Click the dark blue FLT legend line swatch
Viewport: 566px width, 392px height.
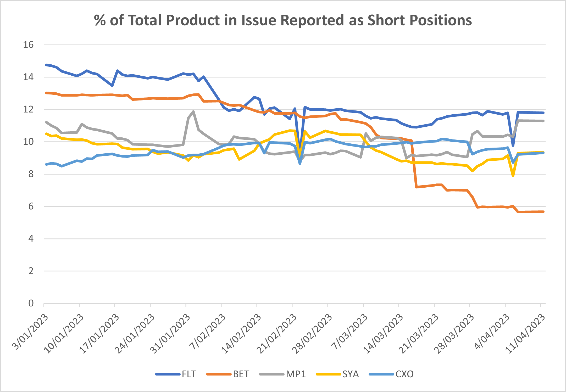168,374
